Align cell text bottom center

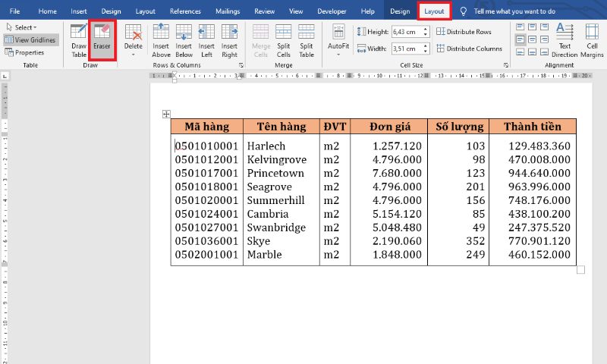[533, 52]
